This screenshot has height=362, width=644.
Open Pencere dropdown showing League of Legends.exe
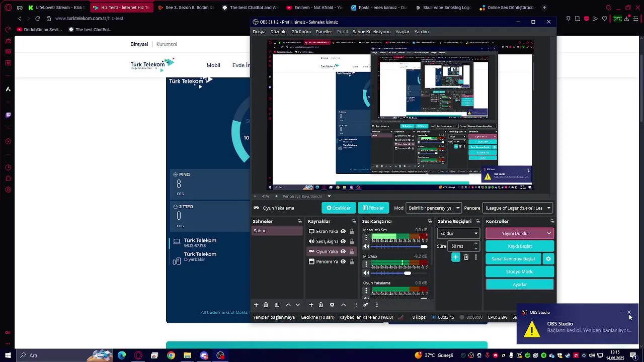pyautogui.click(x=518, y=208)
